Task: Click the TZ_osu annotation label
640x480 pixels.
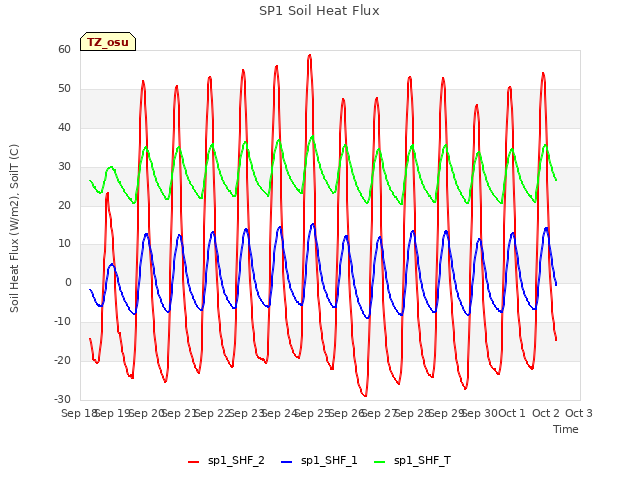Action: coord(108,42)
